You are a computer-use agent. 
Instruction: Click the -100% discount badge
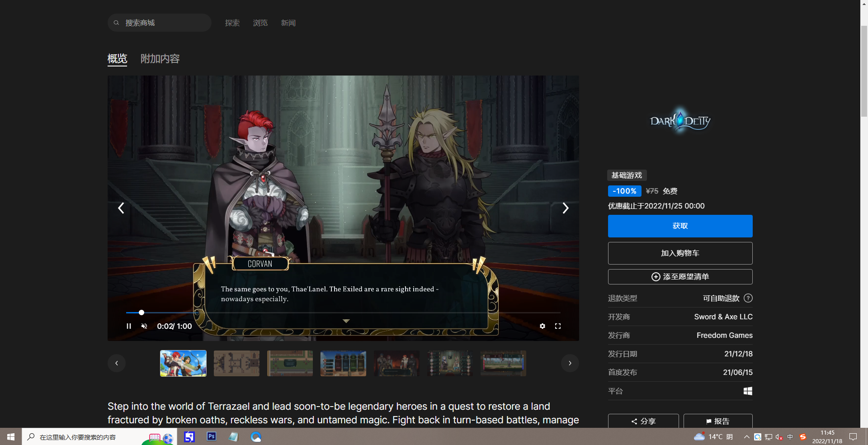coord(624,191)
